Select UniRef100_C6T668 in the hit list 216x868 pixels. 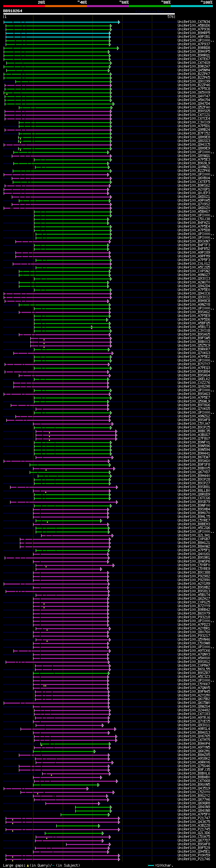point(194,781)
